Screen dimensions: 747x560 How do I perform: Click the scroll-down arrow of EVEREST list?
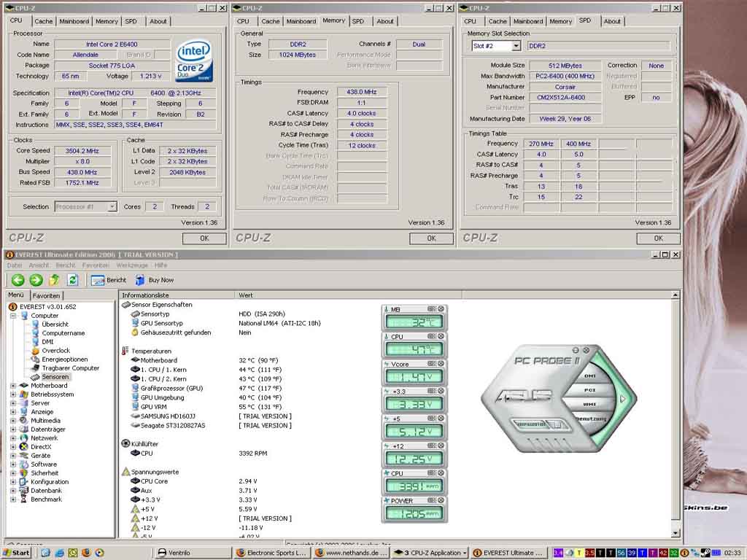click(675, 533)
